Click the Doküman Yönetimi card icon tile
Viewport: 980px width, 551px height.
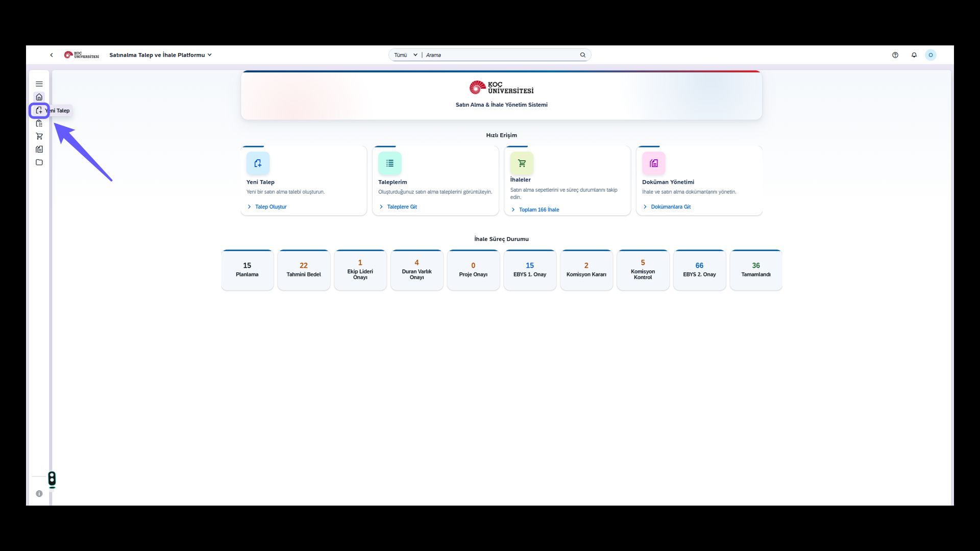pyautogui.click(x=654, y=163)
